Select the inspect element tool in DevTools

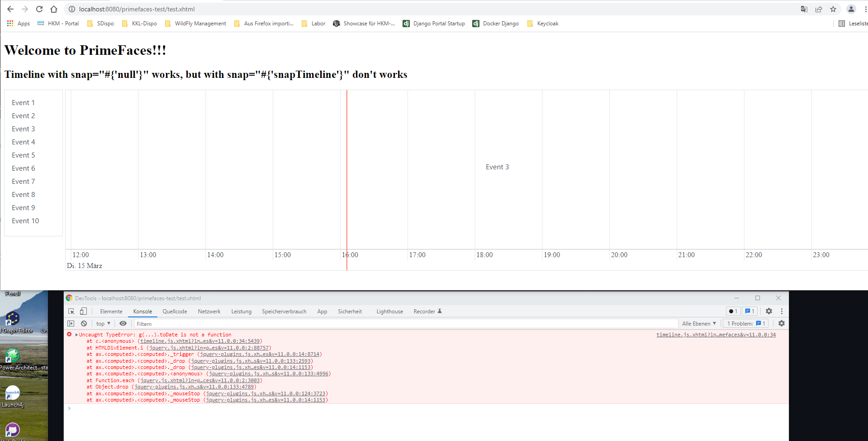(71, 311)
